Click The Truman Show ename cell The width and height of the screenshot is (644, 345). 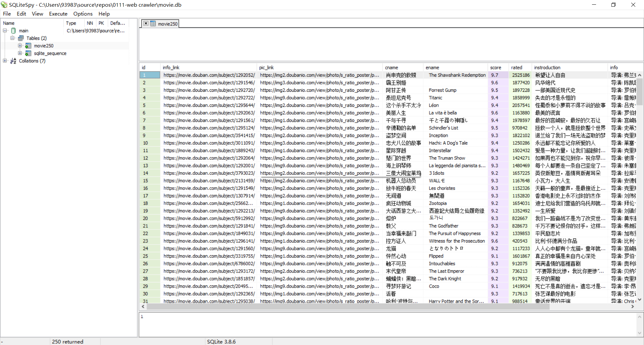(x=455, y=158)
